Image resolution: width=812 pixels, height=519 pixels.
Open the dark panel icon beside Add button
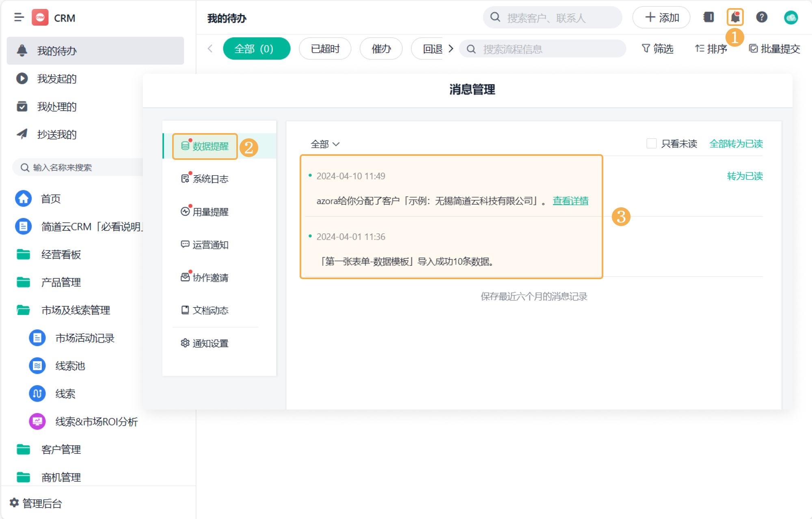tap(708, 17)
